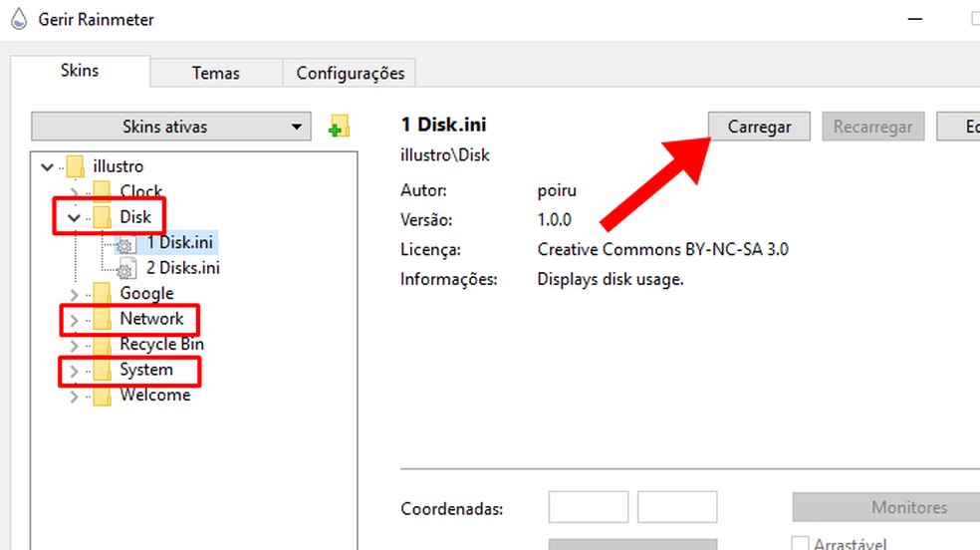Toggle the Arrastável checkbox
Screen dimensions: 980x550
tap(800, 544)
